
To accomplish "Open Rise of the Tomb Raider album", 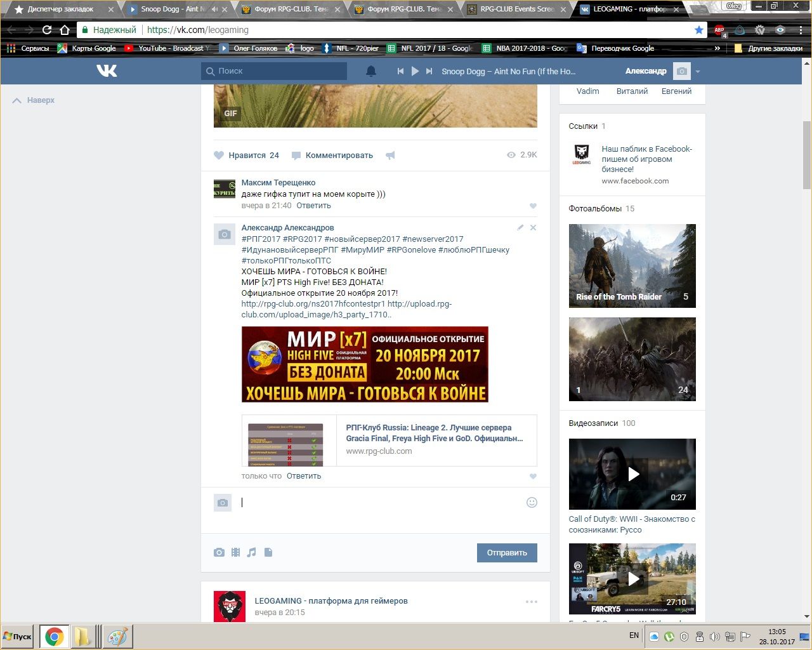I will click(x=632, y=266).
